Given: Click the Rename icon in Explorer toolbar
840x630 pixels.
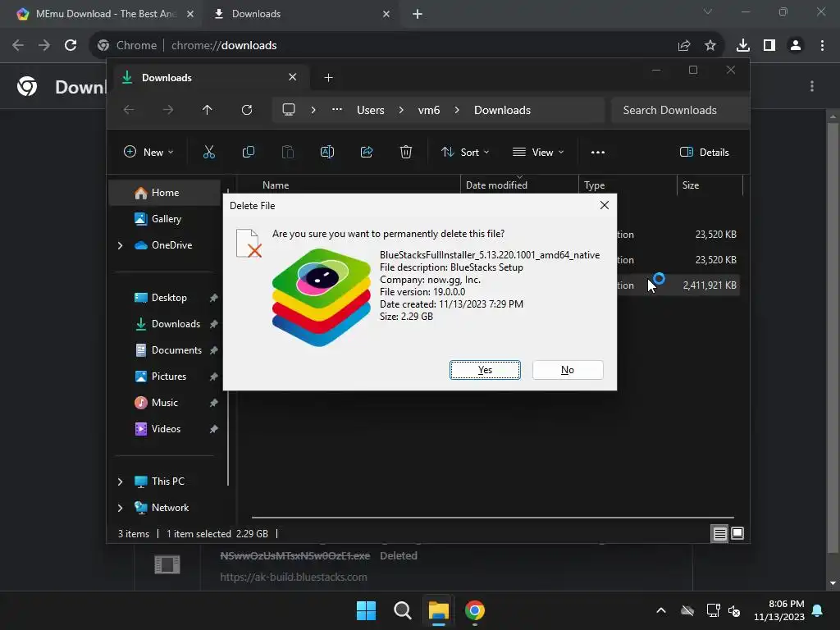Looking at the screenshot, I should coord(326,152).
